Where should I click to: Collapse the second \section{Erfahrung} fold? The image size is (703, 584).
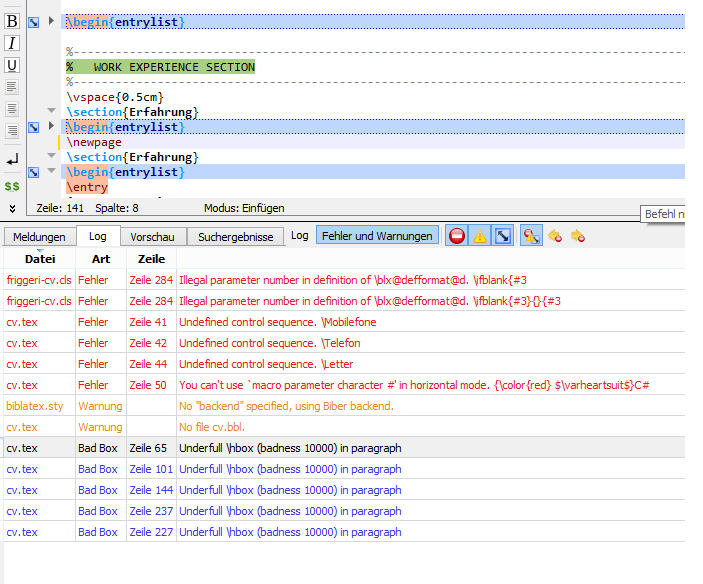(52, 156)
